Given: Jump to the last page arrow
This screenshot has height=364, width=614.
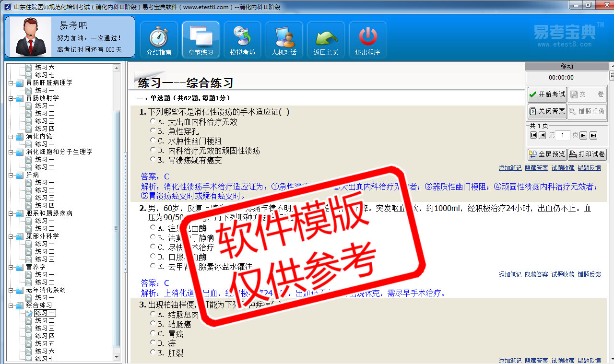Looking at the screenshot, I should [x=593, y=135].
